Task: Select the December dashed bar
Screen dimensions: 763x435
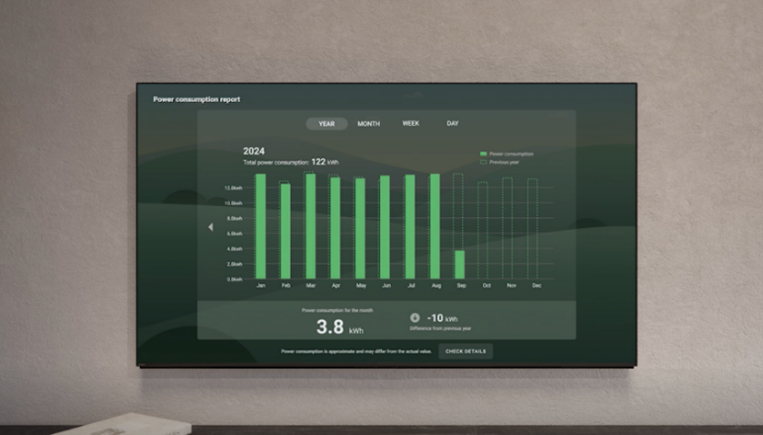Action: 533,229
